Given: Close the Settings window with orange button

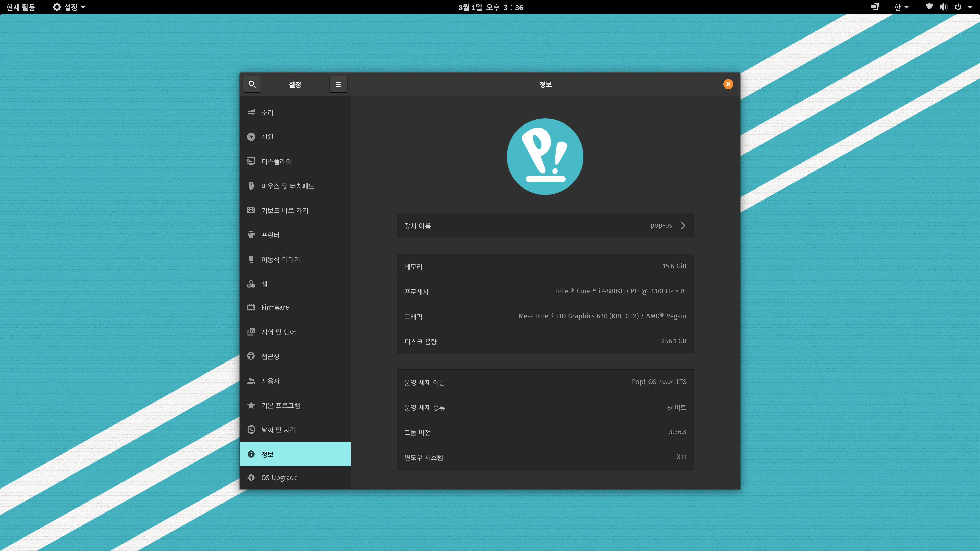Looking at the screenshot, I should coord(728,84).
